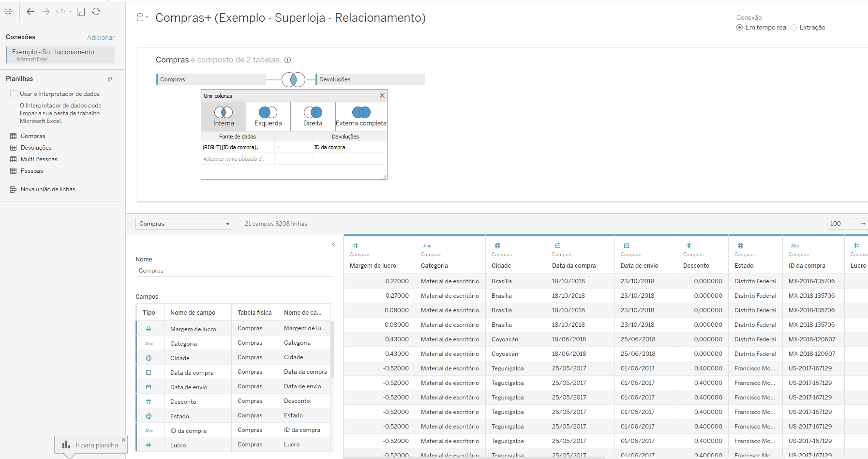The image size is (868, 459).
Task: Click the calendar icon for Data de envio column
Action: coord(627,245)
